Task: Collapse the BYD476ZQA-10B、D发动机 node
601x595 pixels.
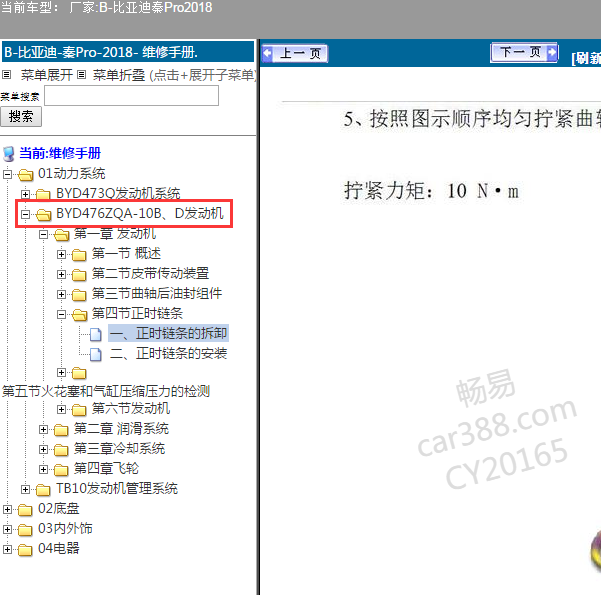Action: coord(25,214)
